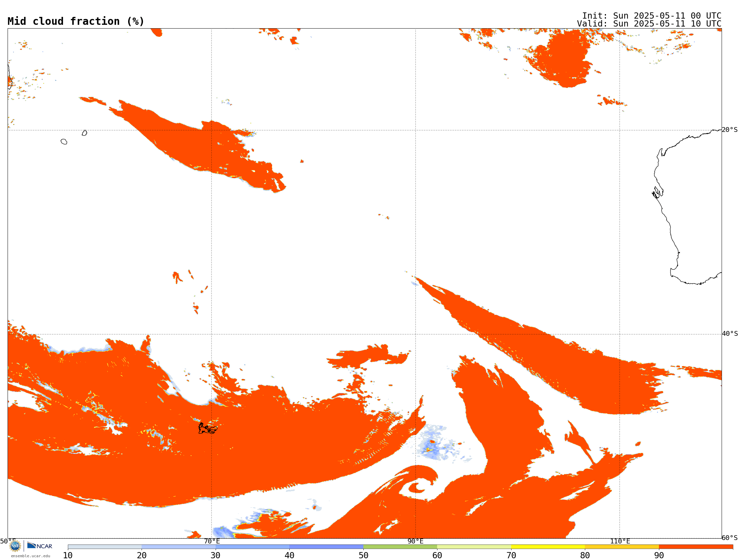The height and width of the screenshot is (560, 744).
Task: Click the Mauritius island outline
Action: click(84, 133)
